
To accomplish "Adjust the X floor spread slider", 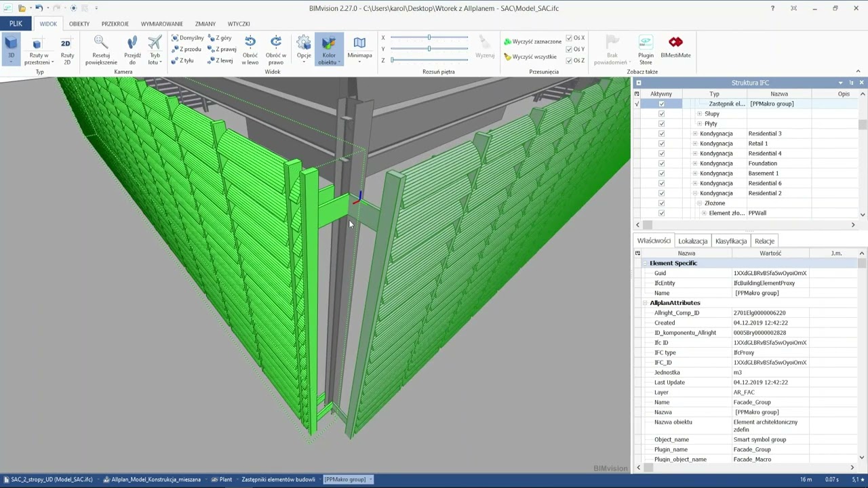I will click(429, 38).
